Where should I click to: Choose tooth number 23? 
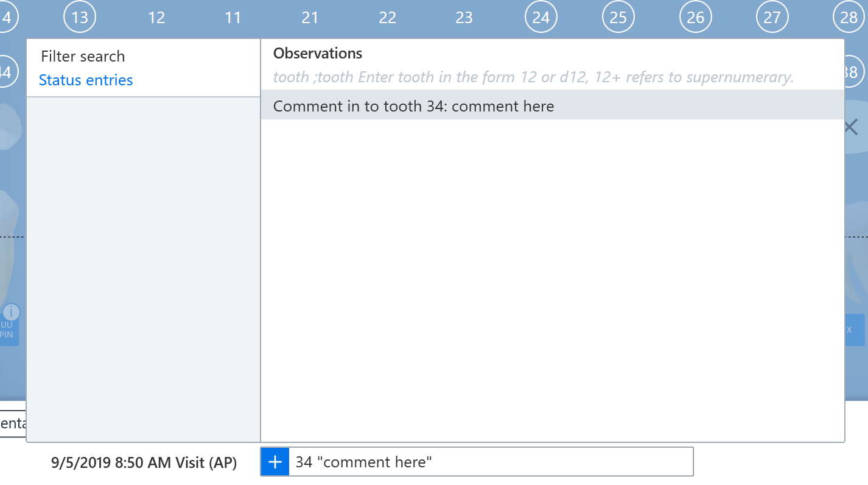(464, 18)
